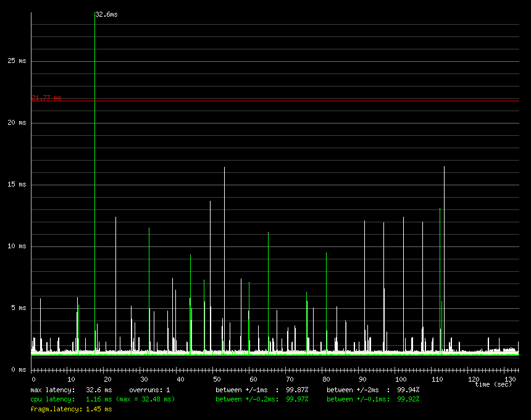Select the yellow fragm.latency readout
531x420 pixels.
[71, 409]
